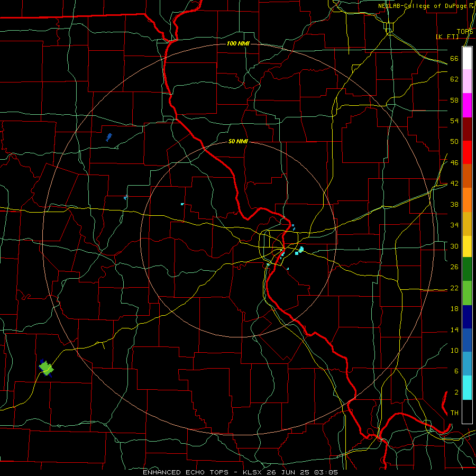The width and height of the screenshot is (476, 476).
Task: Click the legend value '62'
Action: (454, 79)
